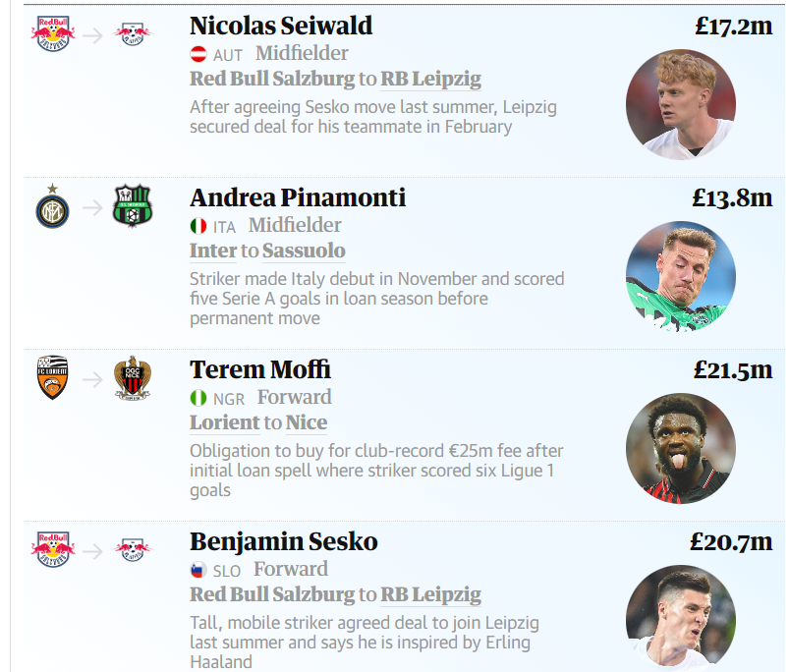789x672 pixels.
Task: Click the Italian flag icon next to ITA
Action: pyautogui.click(x=198, y=226)
